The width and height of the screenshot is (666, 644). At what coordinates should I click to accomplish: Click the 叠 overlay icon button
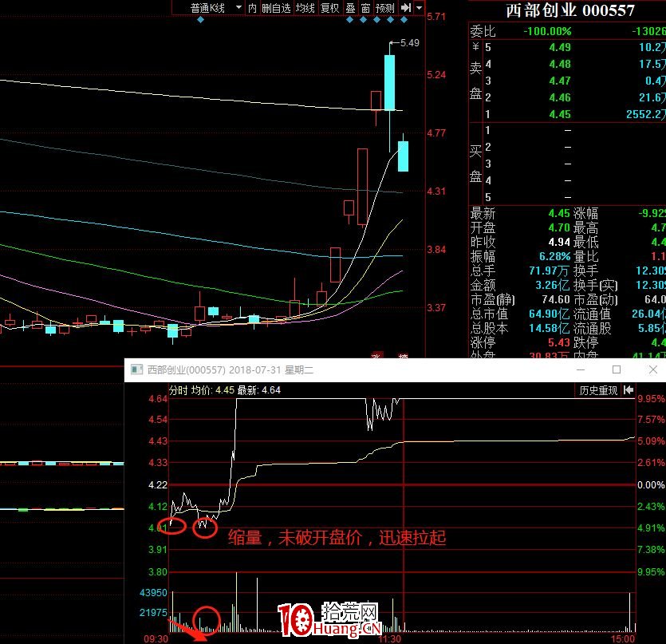(x=349, y=8)
